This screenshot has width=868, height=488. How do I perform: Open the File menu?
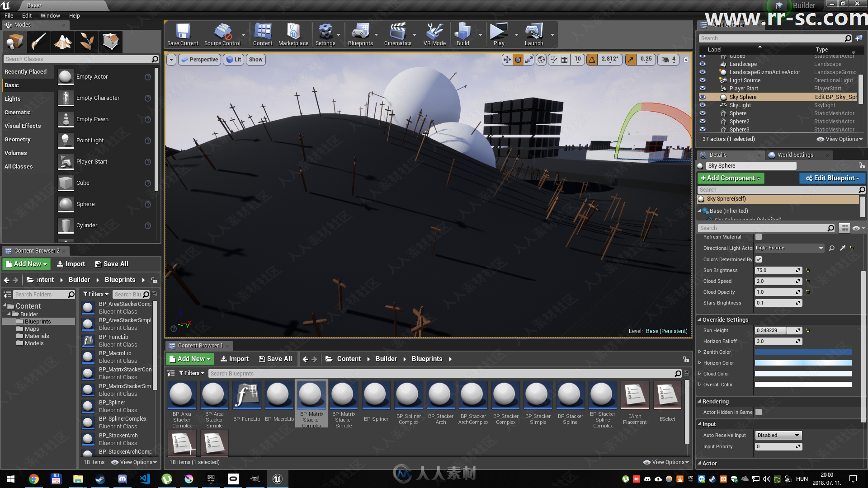9,15
